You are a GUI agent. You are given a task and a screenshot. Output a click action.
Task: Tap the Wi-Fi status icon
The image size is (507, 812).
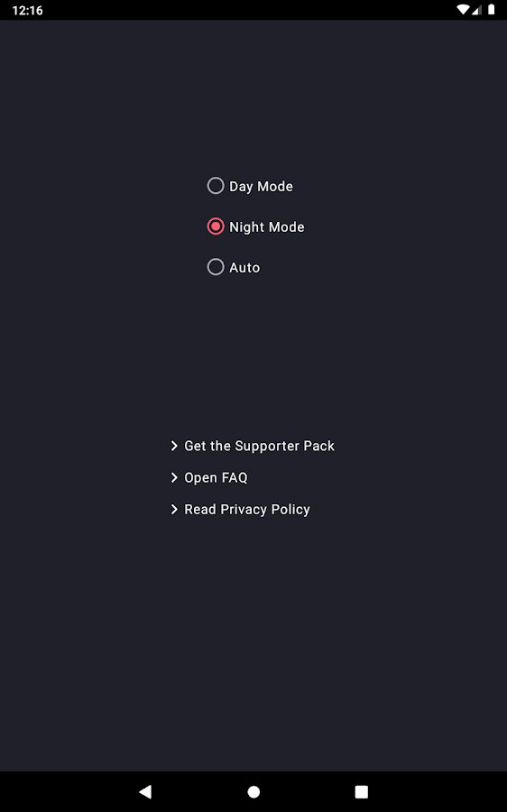tap(463, 10)
